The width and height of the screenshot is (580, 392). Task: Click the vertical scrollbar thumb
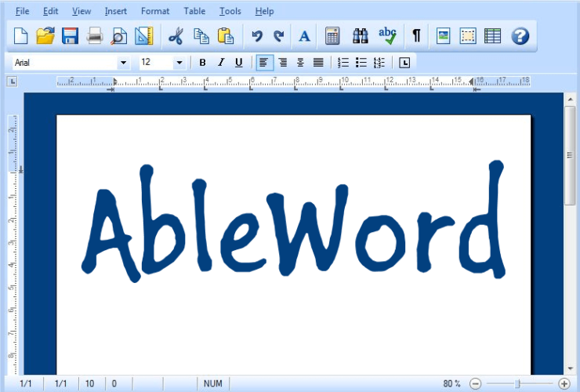[x=570, y=155]
